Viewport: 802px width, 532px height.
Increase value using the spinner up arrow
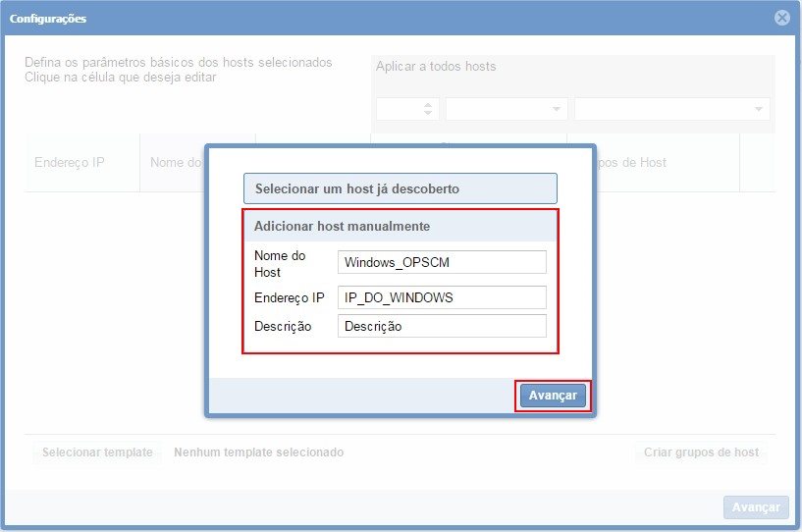[x=428, y=104]
